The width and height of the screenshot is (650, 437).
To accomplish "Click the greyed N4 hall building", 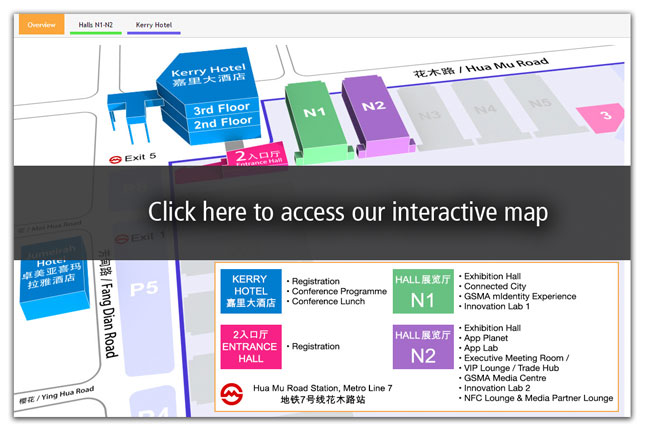I will pos(485,110).
